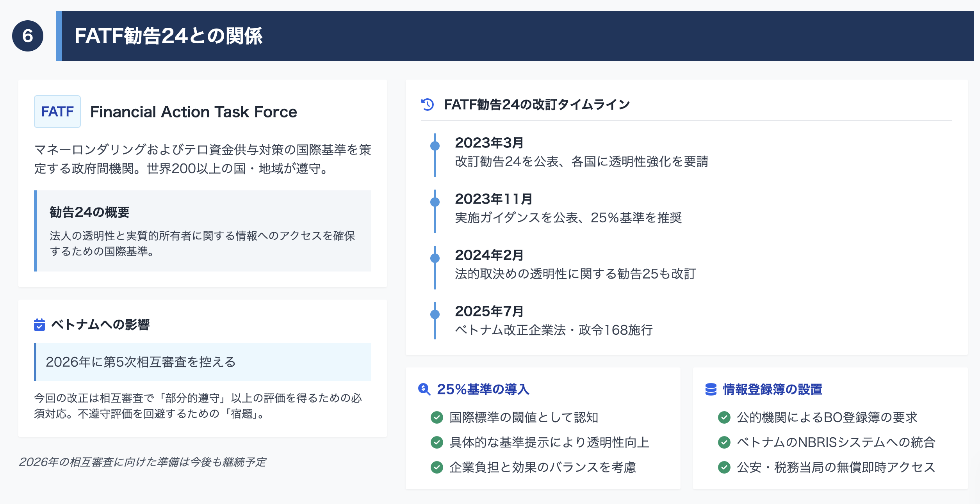The image size is (980, 504).
Task: Click the highlighted 2026年に第5次相互審査を控える box
Action: 203,362
